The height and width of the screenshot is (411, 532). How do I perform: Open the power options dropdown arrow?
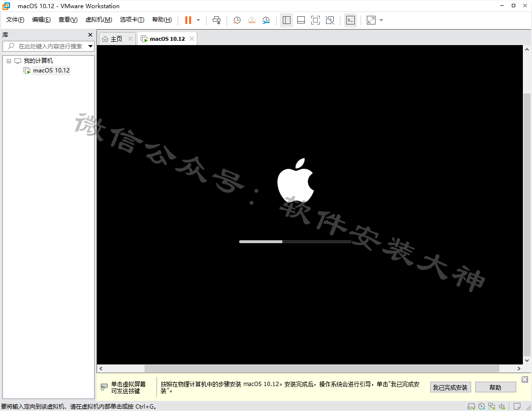(198, 20)
